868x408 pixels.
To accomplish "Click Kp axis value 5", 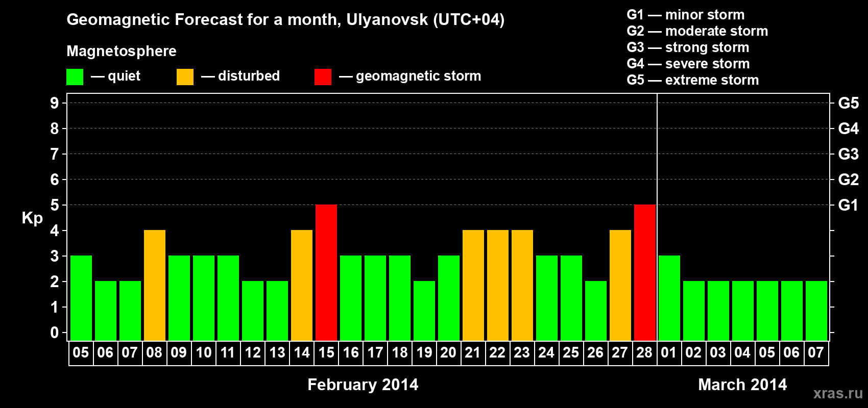I will pos(54,205).
